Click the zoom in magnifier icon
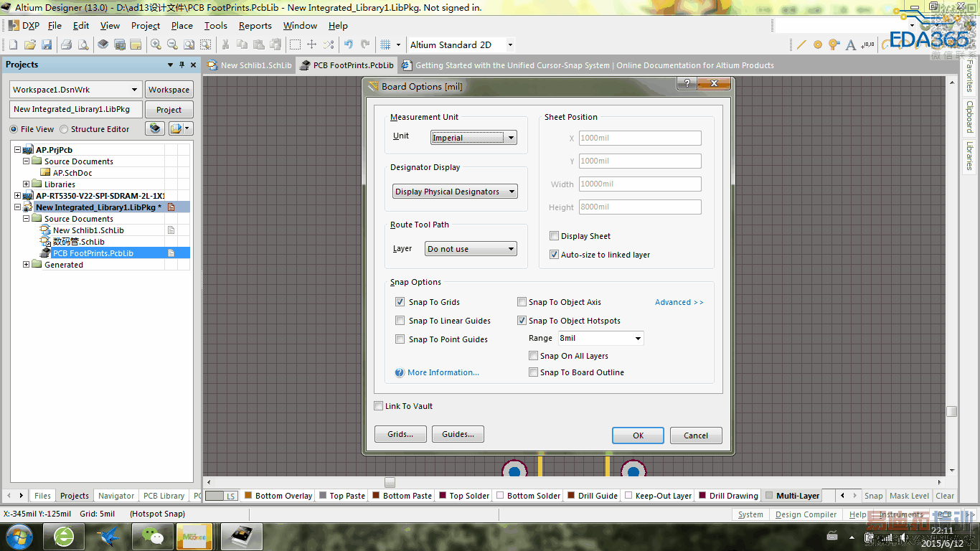 pos(156,44)
